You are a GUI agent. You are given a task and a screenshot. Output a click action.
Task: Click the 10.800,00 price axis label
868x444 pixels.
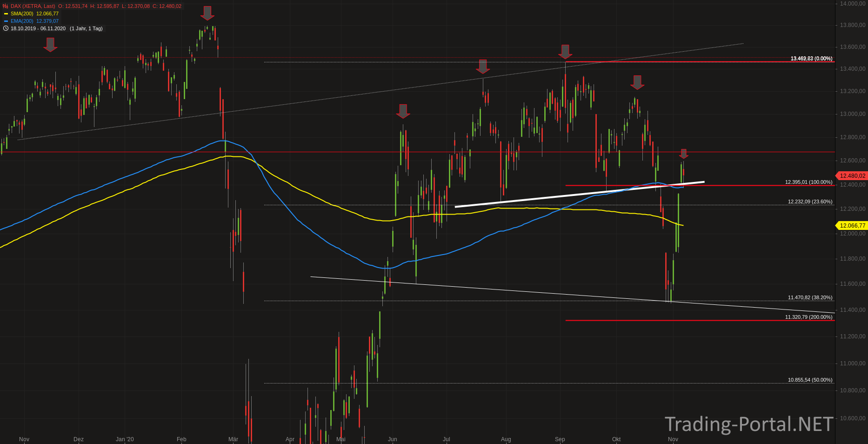pos(853,390)
